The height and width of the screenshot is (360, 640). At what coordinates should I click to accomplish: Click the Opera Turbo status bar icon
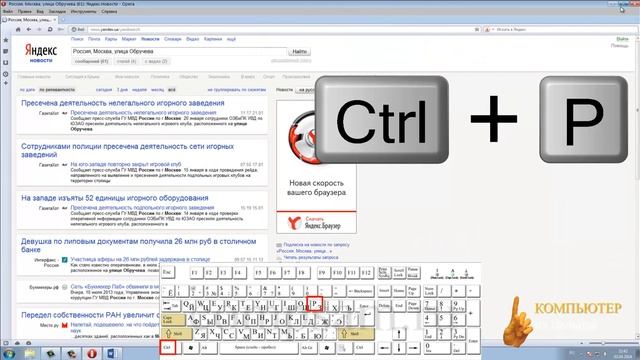29,343
